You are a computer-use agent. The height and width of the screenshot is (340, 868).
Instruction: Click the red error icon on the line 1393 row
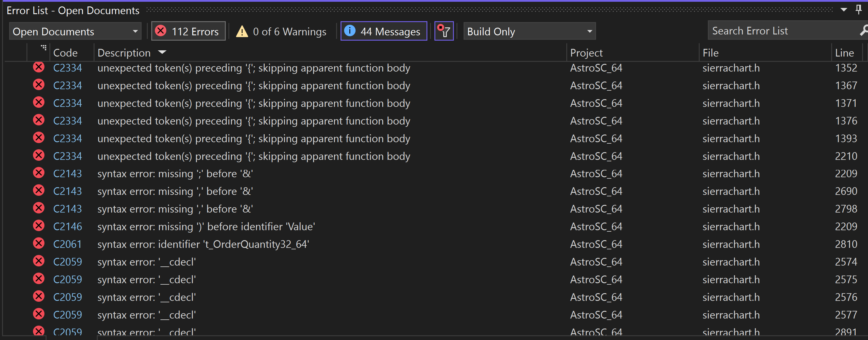[39, 137]
